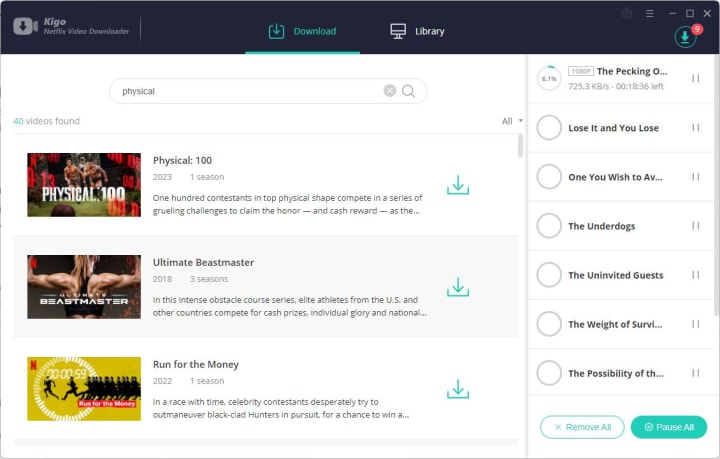Screen dimensions: 720x459
Task: Pause The Uninvited Guests download
Action: [x=696, y=275]
